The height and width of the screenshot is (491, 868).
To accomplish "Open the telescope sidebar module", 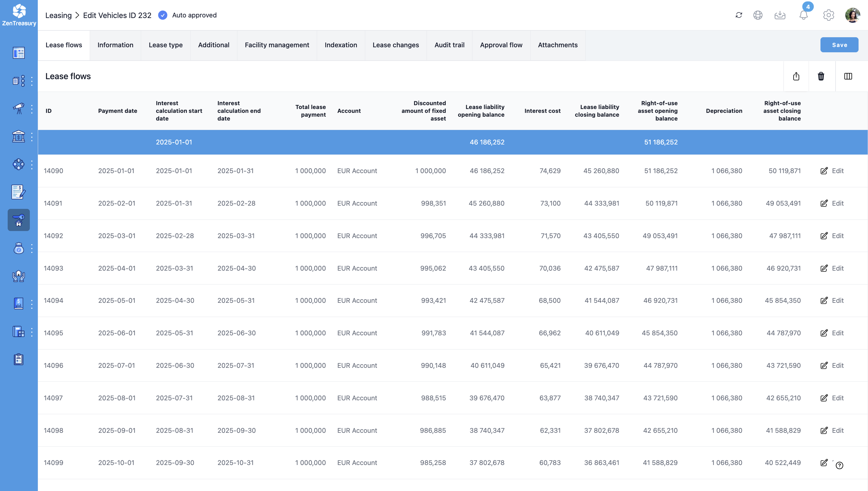I will 19,109.
